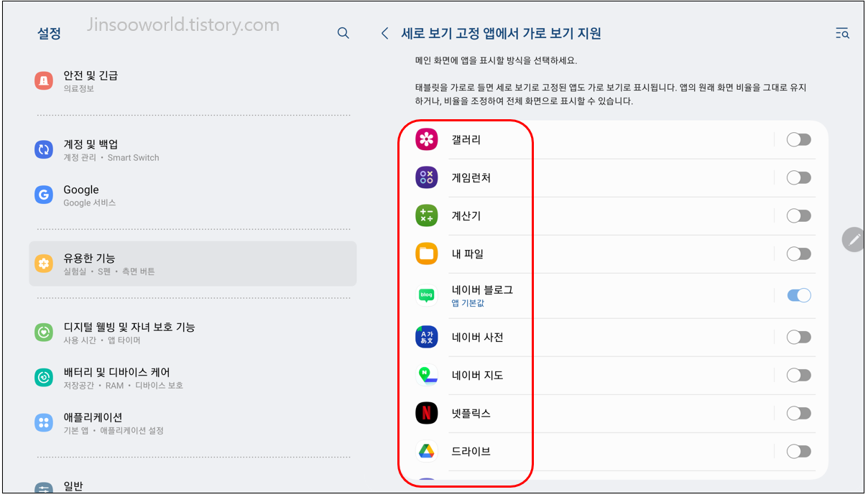Viewport: 868px width, 497px height.
Task: Click subtitle 계정 관리 • Smart Switch
Action: pyautogui.click(x=111, y=157)
